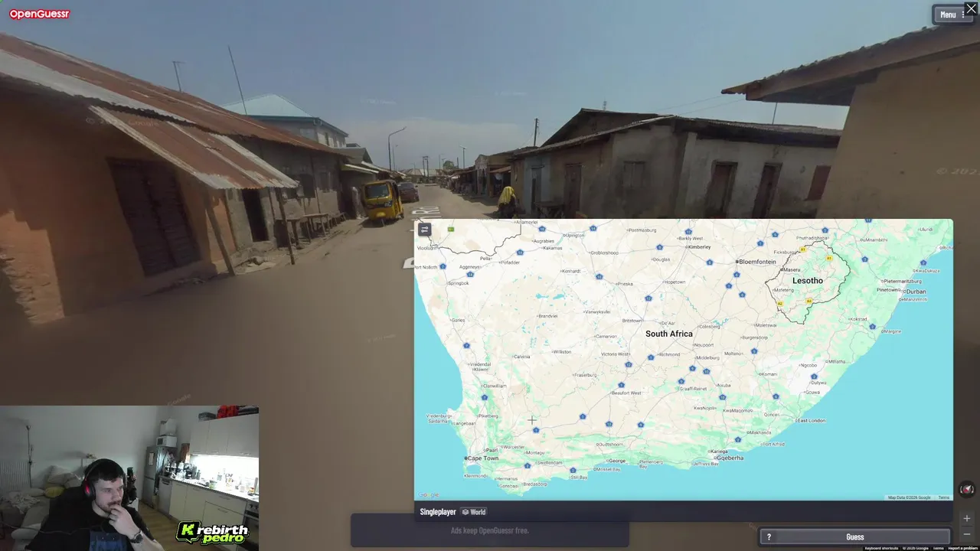The width and height of the screenshot is (980, 551).
Task: Click Pietermaritzburg on the map
Action: pyautogui.click(x=902, y=282)
